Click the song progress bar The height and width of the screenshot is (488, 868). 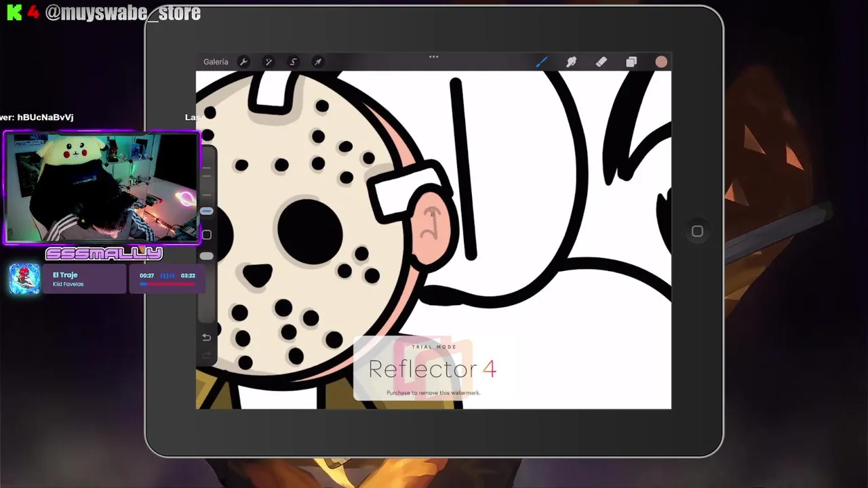tap(167, 284)
